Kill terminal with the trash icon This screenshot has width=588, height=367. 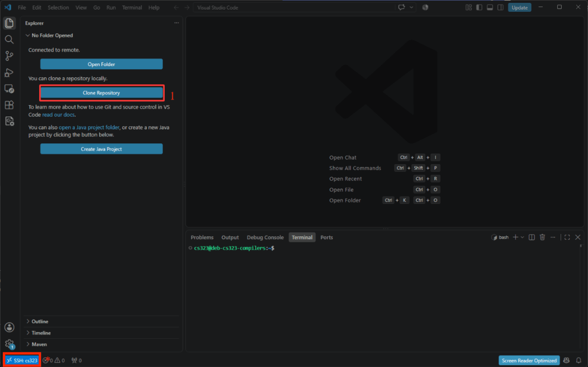542,237
